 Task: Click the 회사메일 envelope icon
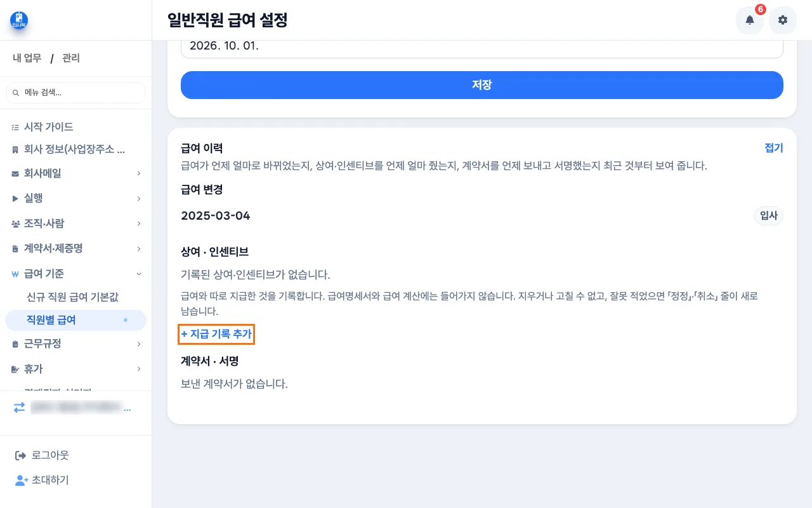[15, 173]
